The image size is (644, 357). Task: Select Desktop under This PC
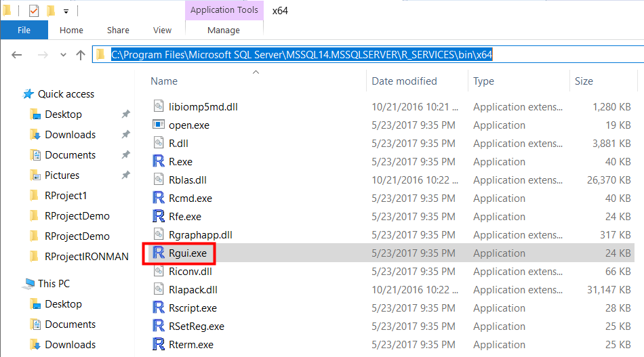pos(63,303)
